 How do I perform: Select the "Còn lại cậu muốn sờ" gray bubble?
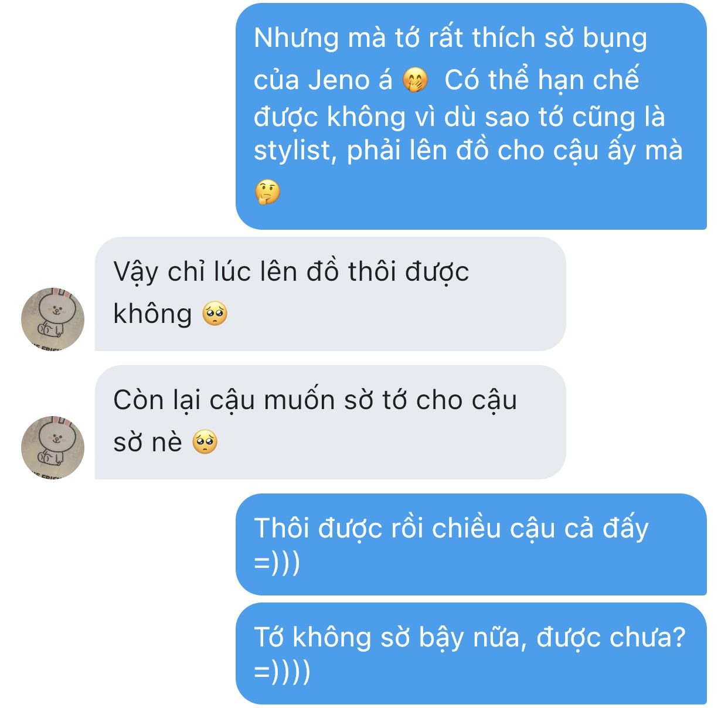(331, 422)
